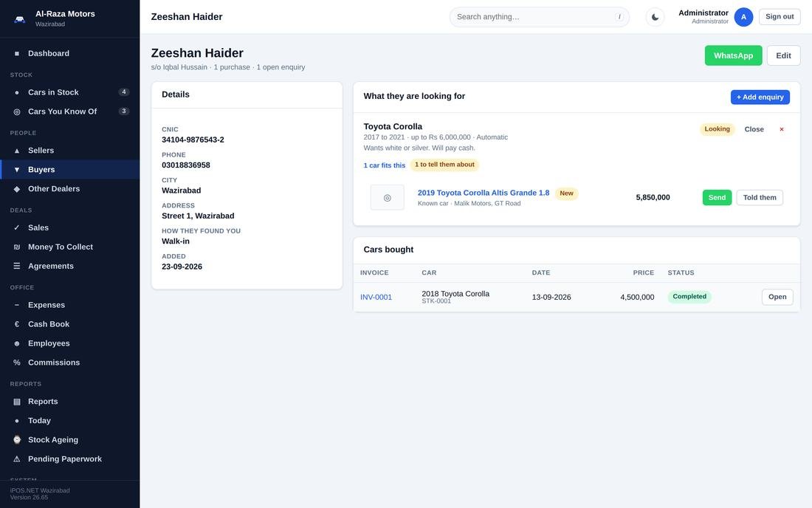This screenshot has height=508, width=812.
Task: Click the Administrator avatar circle
Action: [743, 17]
